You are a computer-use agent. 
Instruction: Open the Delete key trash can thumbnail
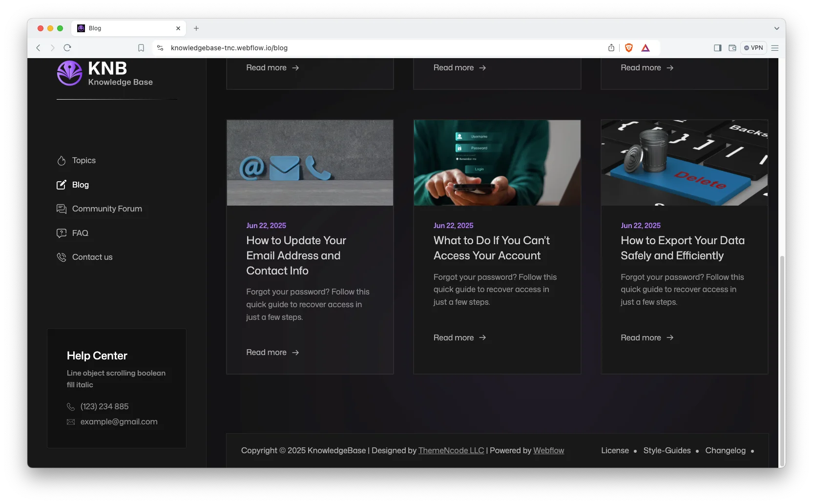pyautogui.click(x=684, y=163)
